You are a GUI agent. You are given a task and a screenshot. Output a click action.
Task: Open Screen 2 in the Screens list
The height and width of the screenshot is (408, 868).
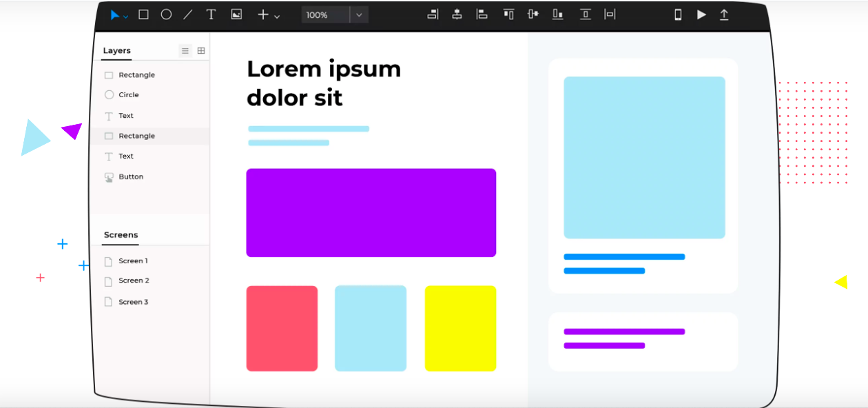[x=134, y=281]
